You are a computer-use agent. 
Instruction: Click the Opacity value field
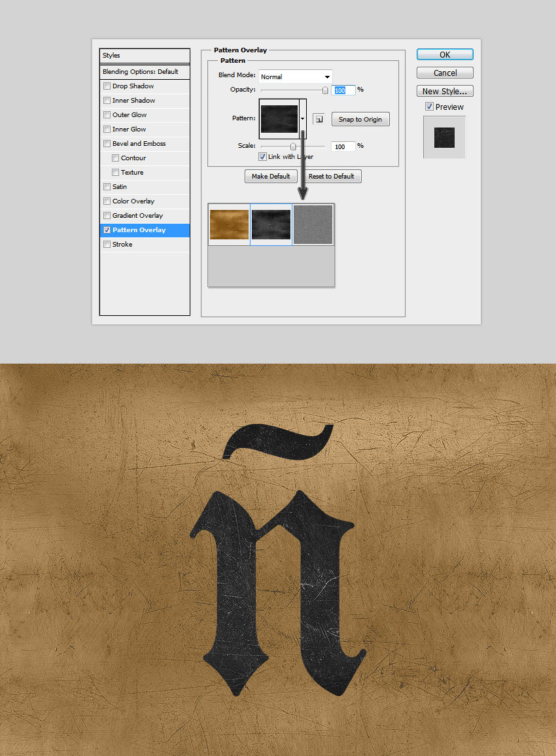[343, 91]
